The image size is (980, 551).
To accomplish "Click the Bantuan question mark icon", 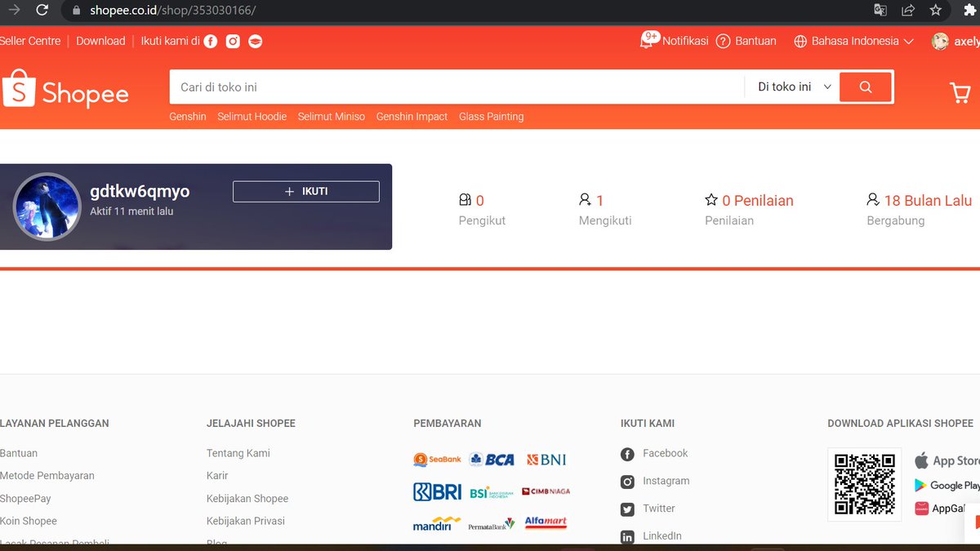I will coord(723,40).
